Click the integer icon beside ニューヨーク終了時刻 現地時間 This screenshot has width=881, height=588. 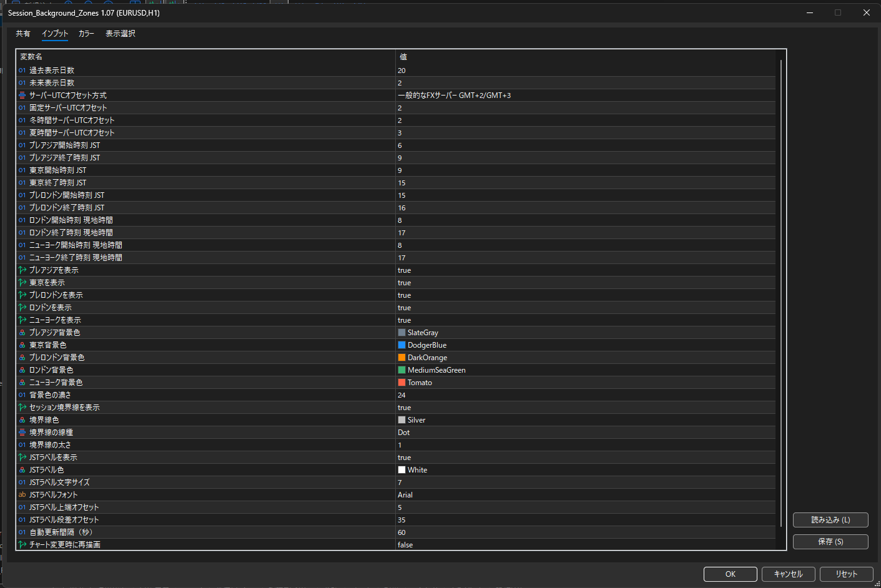pyautogui.click(x=22, y=258)
